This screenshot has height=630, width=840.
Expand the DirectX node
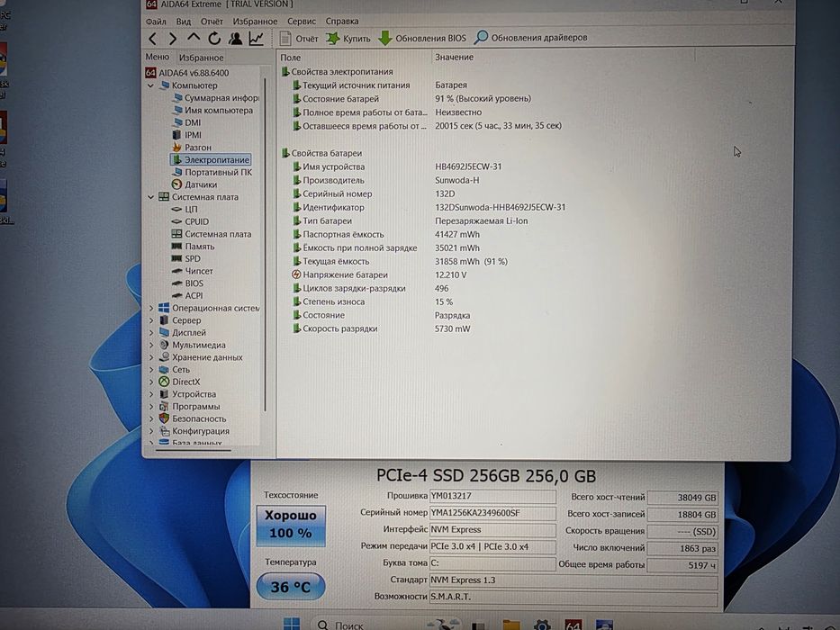coord(150,382)
